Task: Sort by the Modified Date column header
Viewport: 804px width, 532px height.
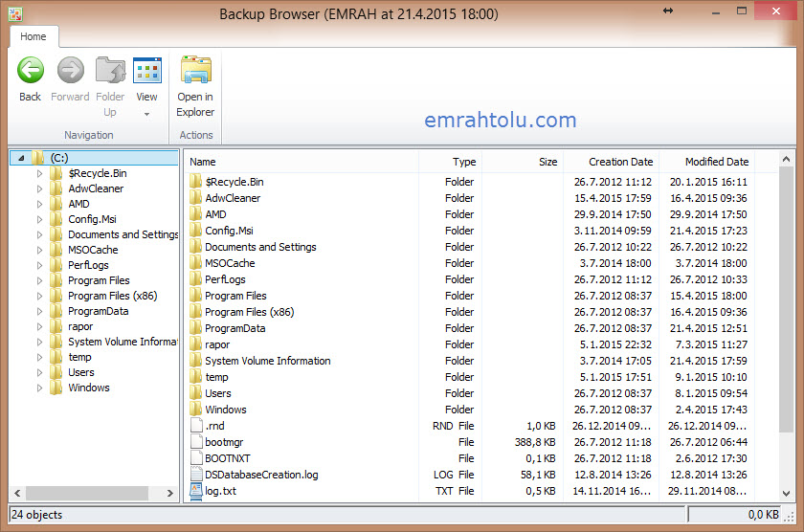Action: click(707, 162)
